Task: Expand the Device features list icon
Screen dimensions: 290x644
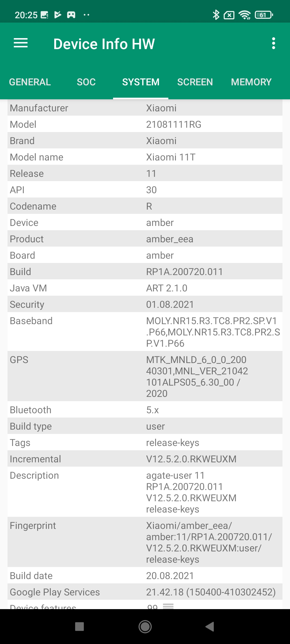Action: pyautogui.click(x=168, y=606)
